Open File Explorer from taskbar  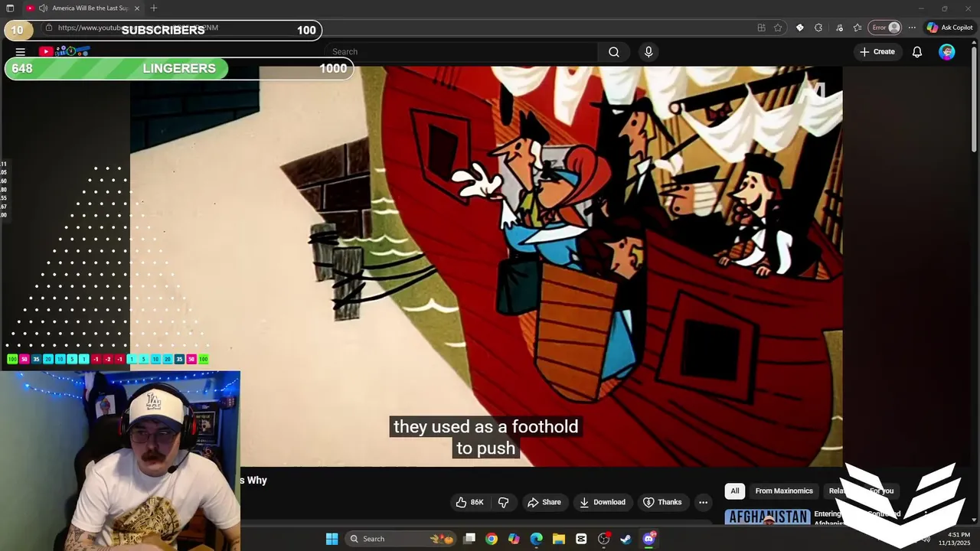coord(559,539)
